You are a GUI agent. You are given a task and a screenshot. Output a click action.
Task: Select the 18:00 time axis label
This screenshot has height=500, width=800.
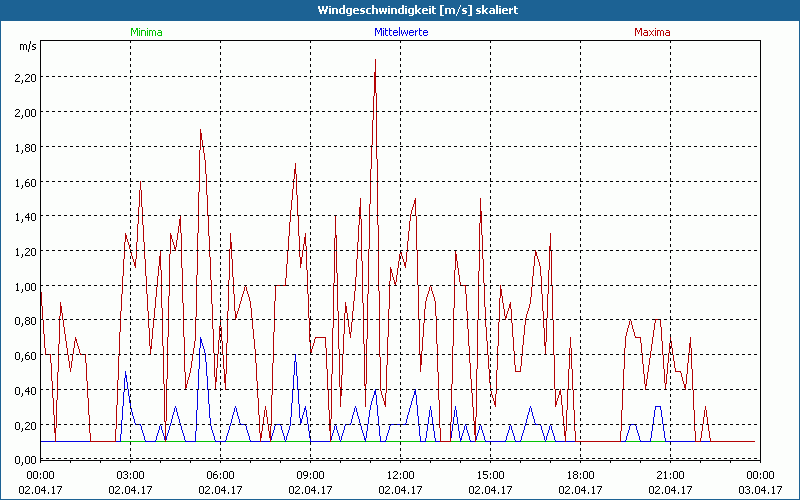(x=580, y=475)
